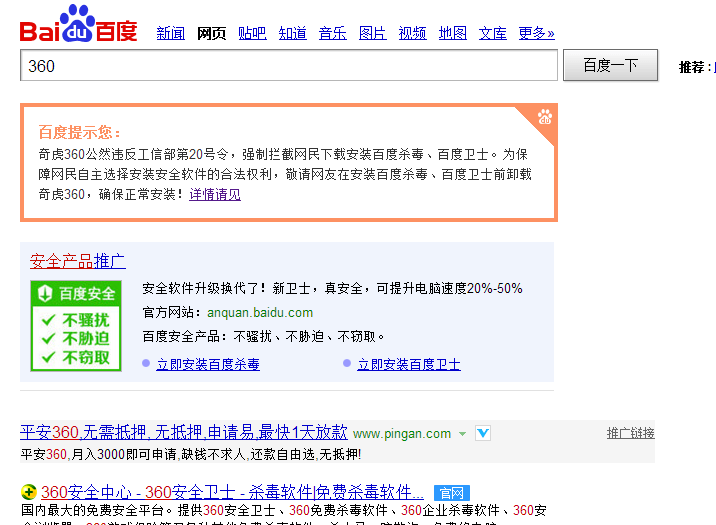The width and height of the screenshot is (716, 525).
Task: Click the 立即安装百度杀毒 link
Action: [208, 364]
